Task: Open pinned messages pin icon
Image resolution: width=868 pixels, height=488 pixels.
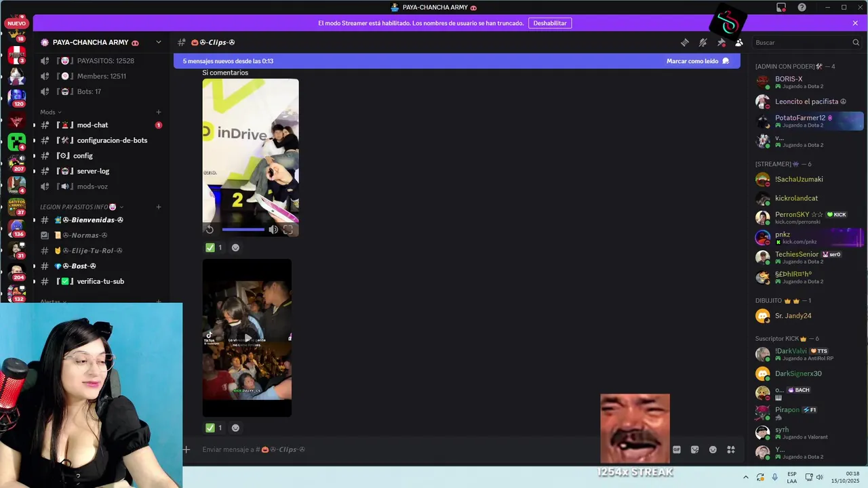Action: click(722, 42)
